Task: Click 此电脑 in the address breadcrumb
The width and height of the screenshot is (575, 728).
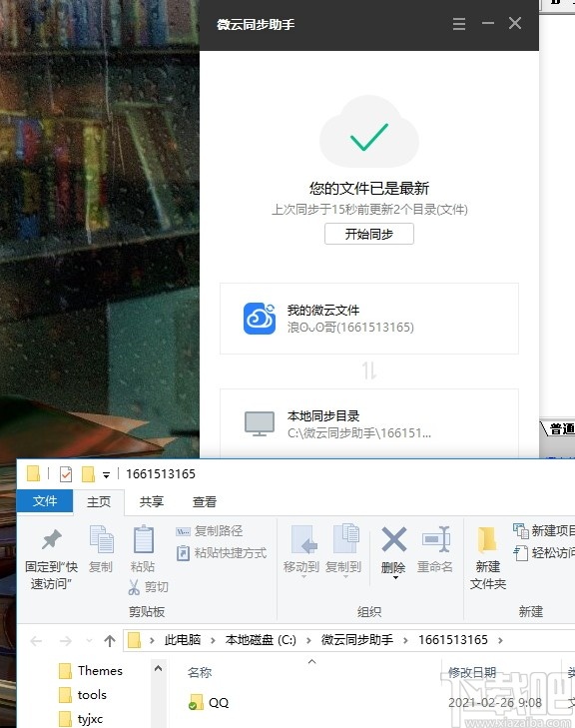Action: tap(183, 640)
